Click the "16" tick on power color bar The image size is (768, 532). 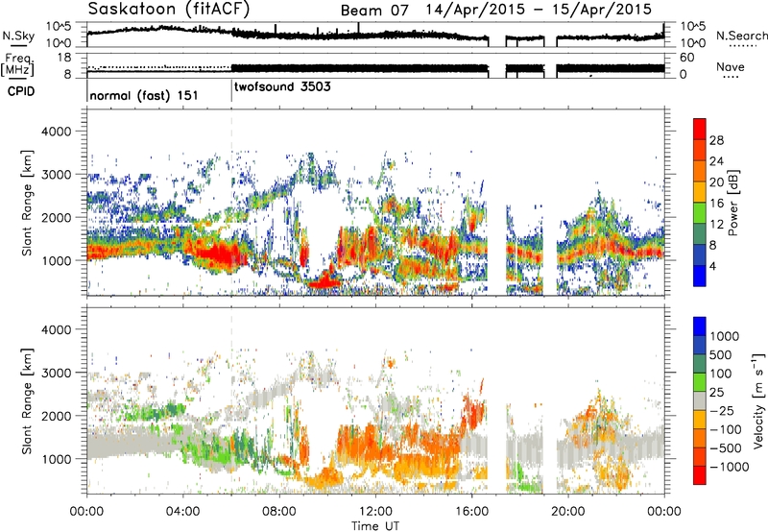[x=716, y=203]
